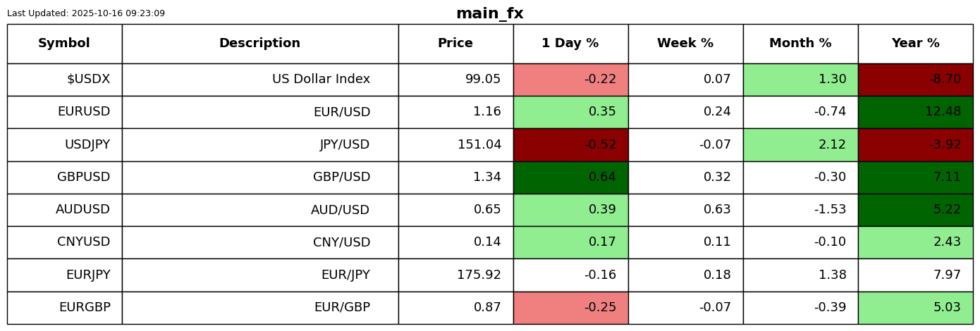Click the Month % column header
The image size is (980, 331).
tap(800, 44)
